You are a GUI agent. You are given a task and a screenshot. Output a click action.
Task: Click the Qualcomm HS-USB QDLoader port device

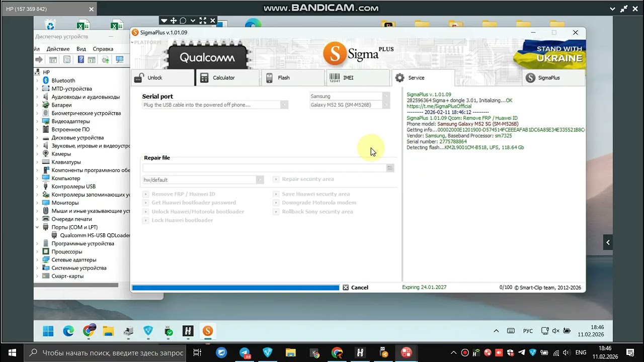pyautogui.click(x=95, y=235)
